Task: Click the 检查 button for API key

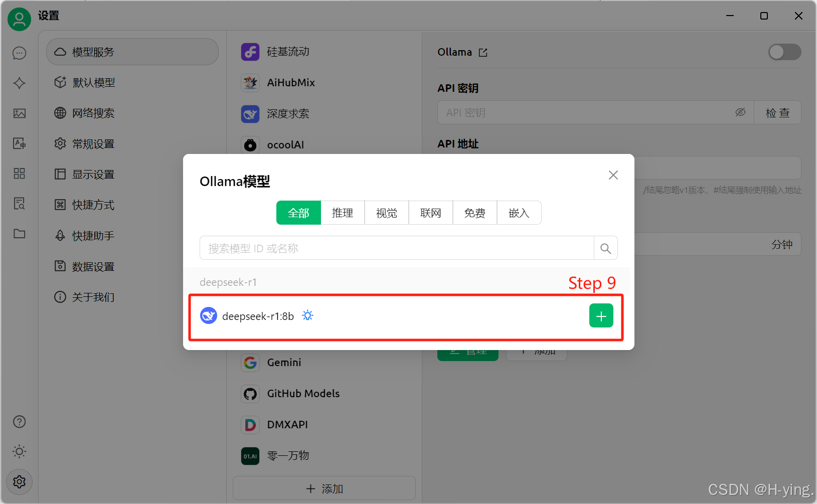Action: point(777,113)
